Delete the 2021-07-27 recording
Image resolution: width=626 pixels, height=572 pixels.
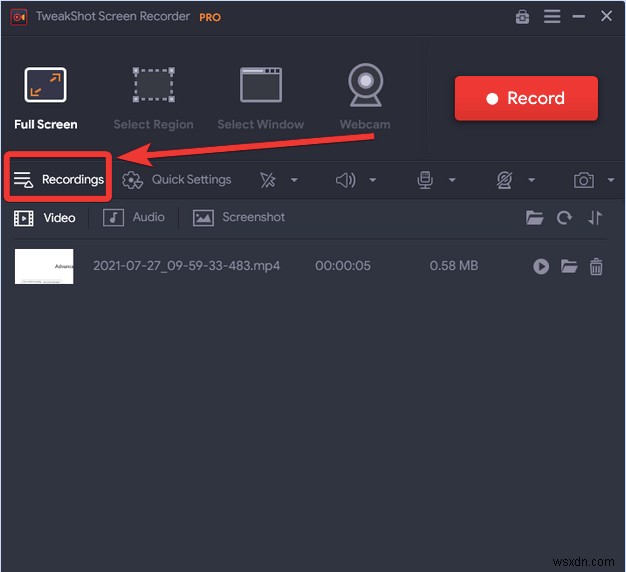coord(596,267)
